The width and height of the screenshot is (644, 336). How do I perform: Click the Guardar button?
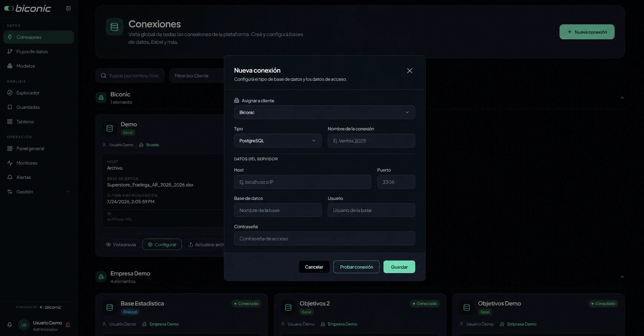coord(399,267)
